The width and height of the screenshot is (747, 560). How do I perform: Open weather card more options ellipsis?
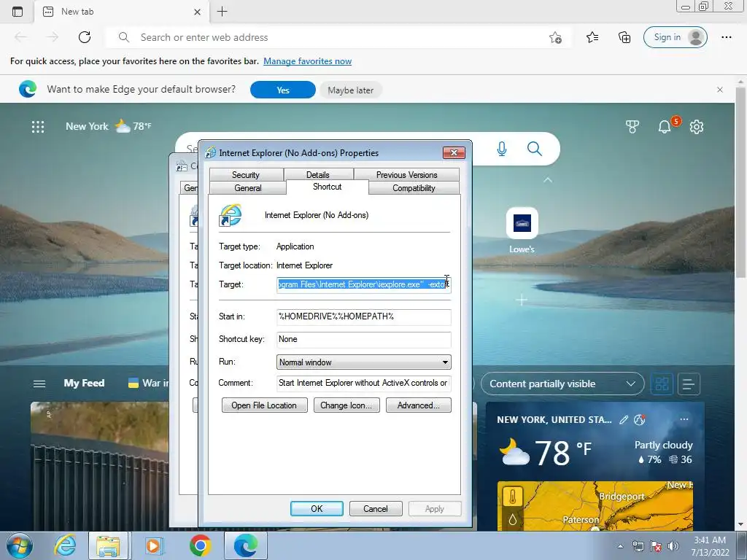pos(684,419)
